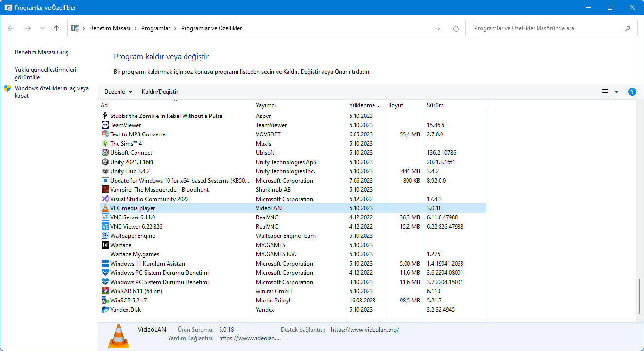Open the Düzenle dropdown menu
Screen dimensions: 644x351
(x=118, y=92)
